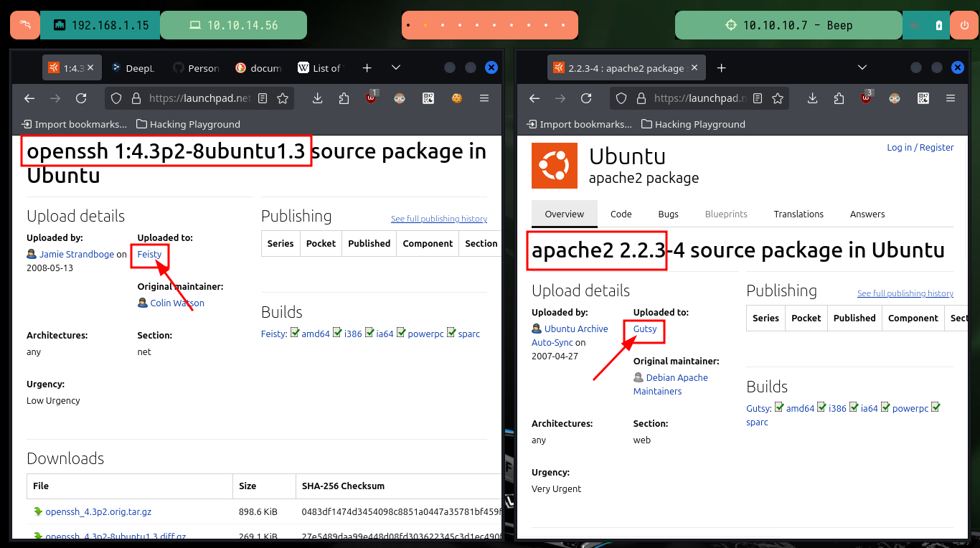Open the Bugs tab on apache2 page
The height and width of the screenshot is (548, 980).
coord(668,214)
